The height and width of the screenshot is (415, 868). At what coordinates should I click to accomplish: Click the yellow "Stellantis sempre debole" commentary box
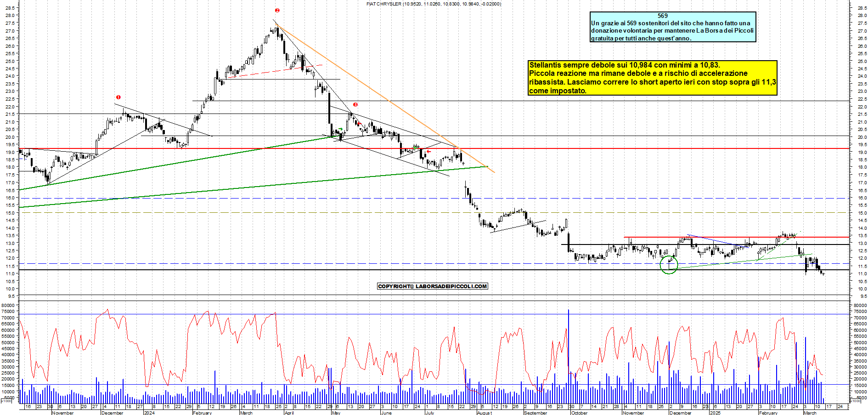[x=653, y=78]
